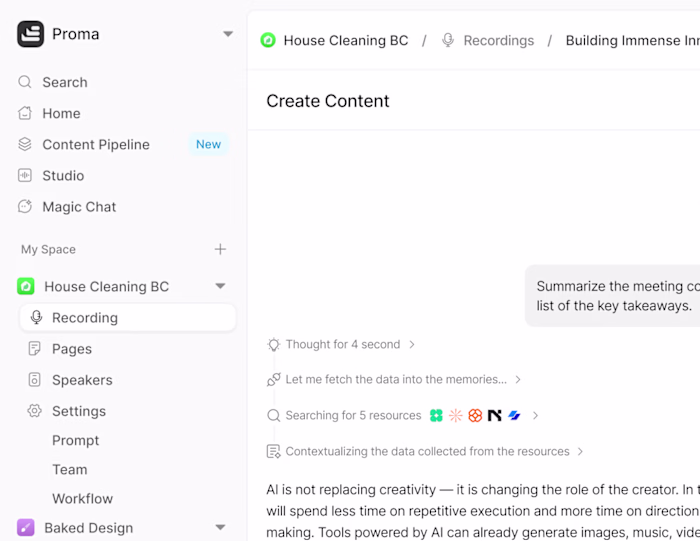This screenshot has width=700, height=541.
Task: Click the Summarize the meeting message bubble
Action: pyautogui.click(x=612, y=296)
